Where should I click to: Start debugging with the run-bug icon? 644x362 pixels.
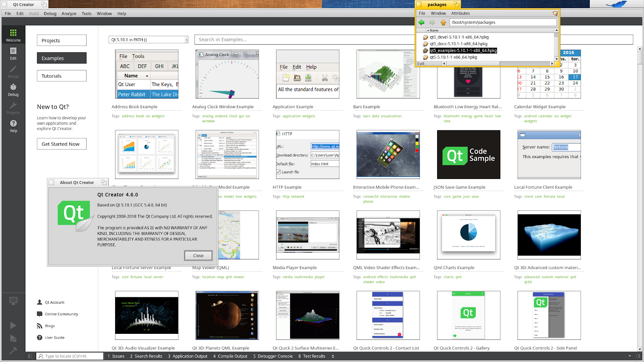coord(13,338)
